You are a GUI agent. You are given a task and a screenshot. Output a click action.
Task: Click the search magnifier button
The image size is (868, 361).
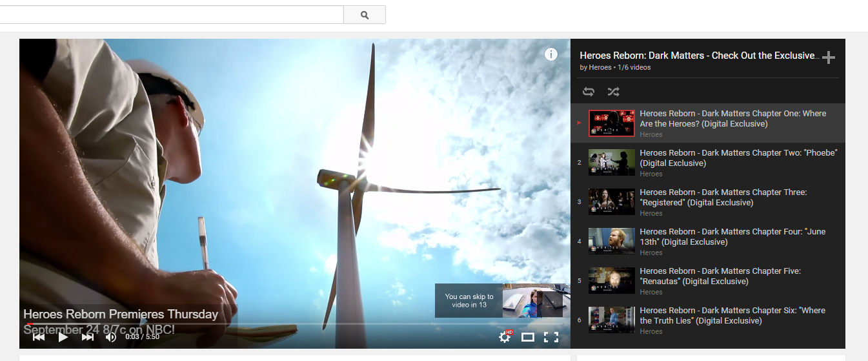tap(365, 15)
